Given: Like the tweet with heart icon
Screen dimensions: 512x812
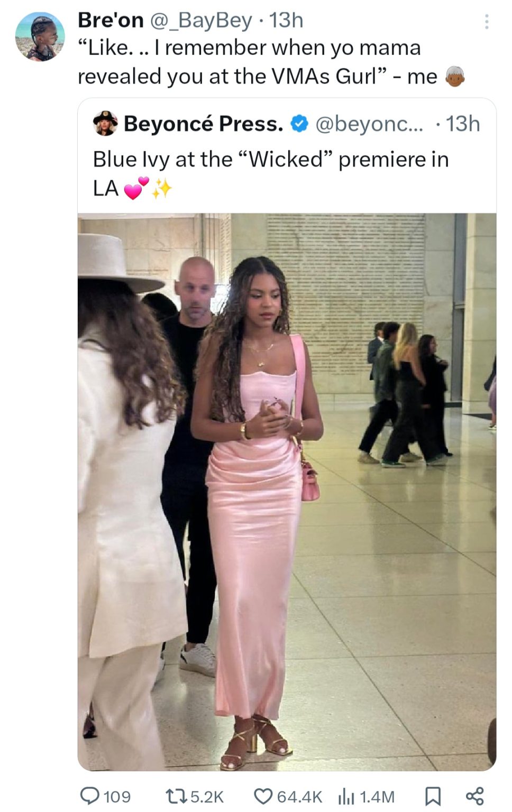Looking at the screenshot, I should (x=263, y=796).
